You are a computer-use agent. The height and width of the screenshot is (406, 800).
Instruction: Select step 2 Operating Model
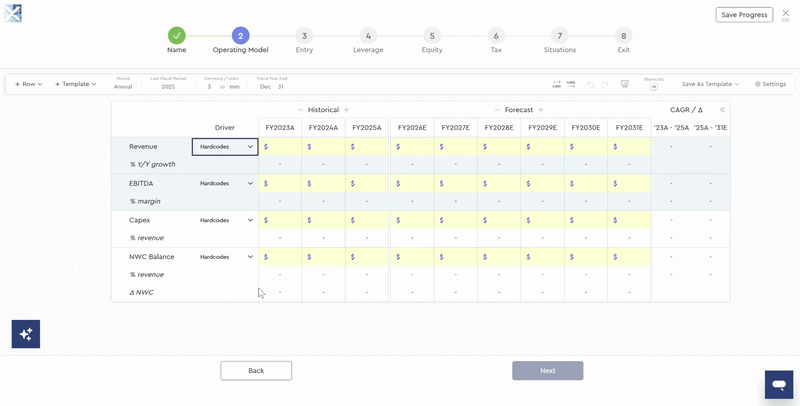tap(240, 36)
